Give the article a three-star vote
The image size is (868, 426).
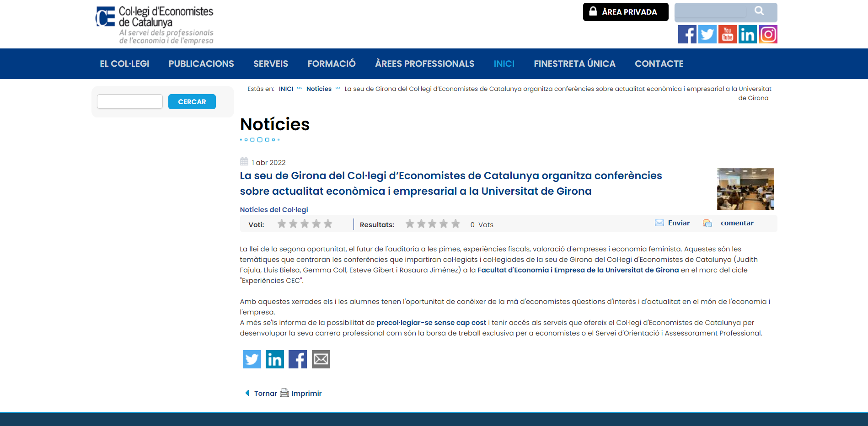click(305, 224)
